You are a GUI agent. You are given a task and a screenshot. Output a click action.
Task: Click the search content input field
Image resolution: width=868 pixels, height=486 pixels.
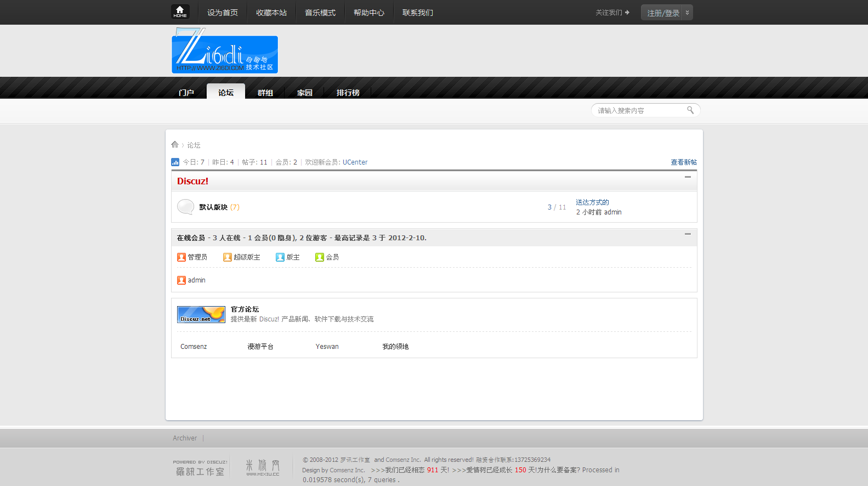639,111
